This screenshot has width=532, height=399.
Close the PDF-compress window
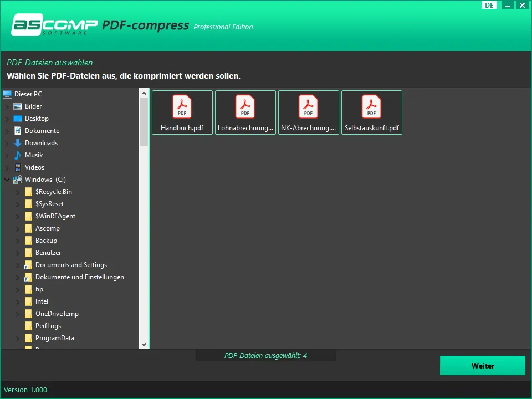(x=523, y=5)
